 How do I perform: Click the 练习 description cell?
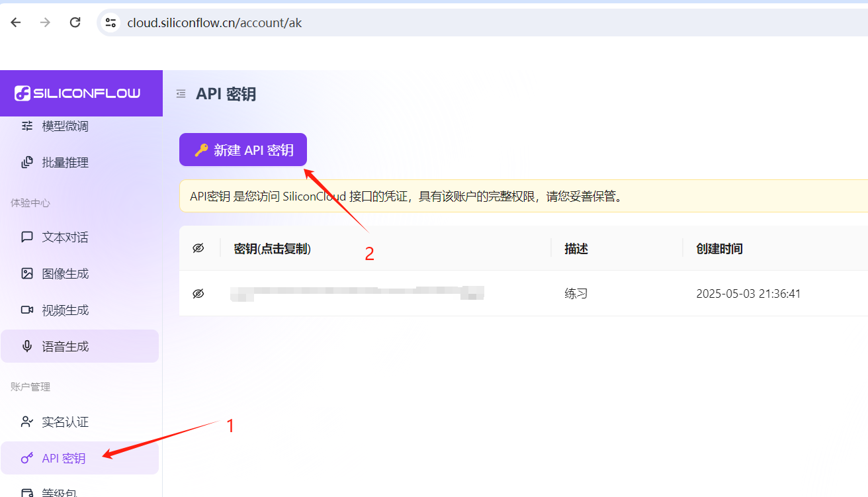[576, 293]
